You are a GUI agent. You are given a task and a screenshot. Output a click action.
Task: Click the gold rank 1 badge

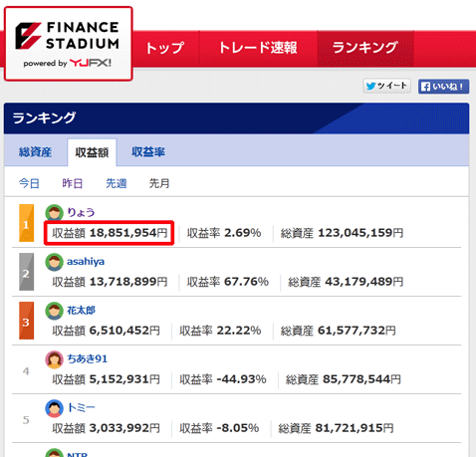click(26, 223)
